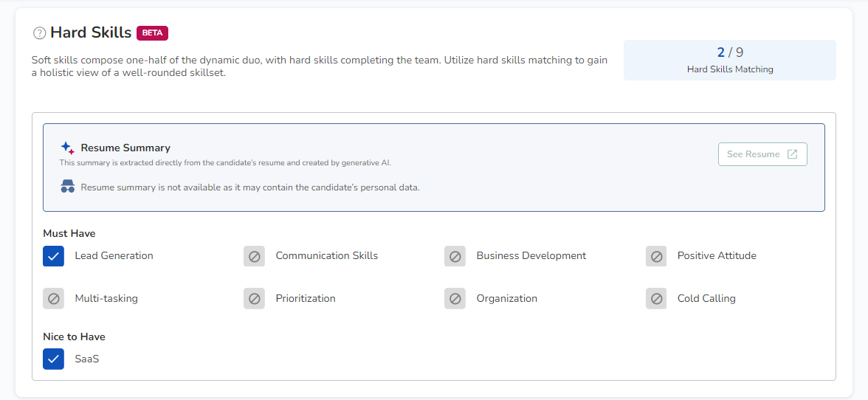Toggle the Lead Generation checkbox
Viewport: 868px width, 400px height.
(x=53, y=256)
